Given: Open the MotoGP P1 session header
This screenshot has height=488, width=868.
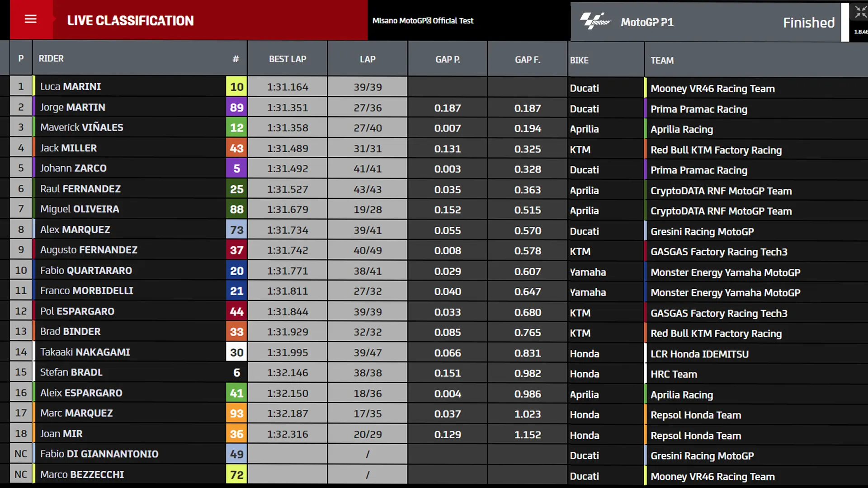Looking at the screenshot, I should point(647,22).
